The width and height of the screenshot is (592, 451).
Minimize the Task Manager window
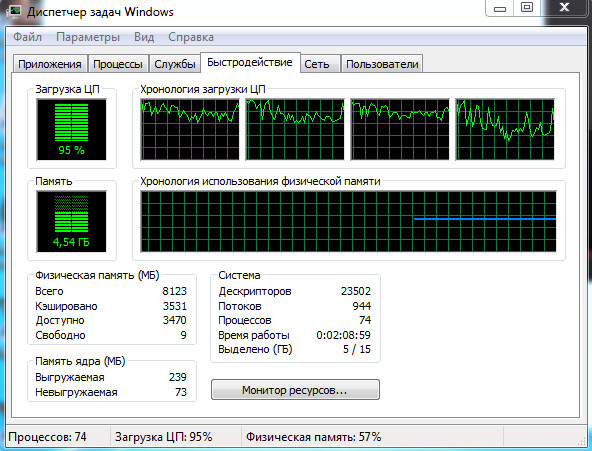click(x=500, y=8)
